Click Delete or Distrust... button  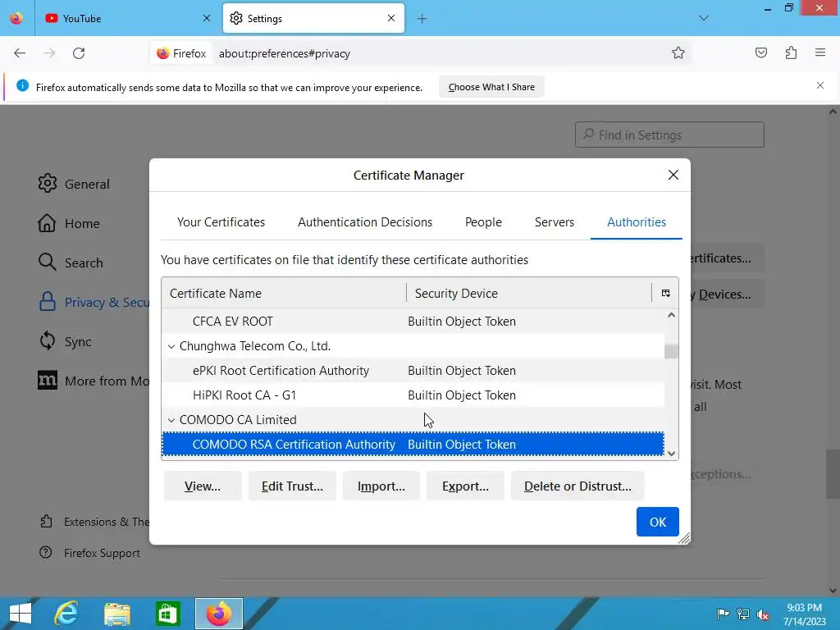(577, 486)
